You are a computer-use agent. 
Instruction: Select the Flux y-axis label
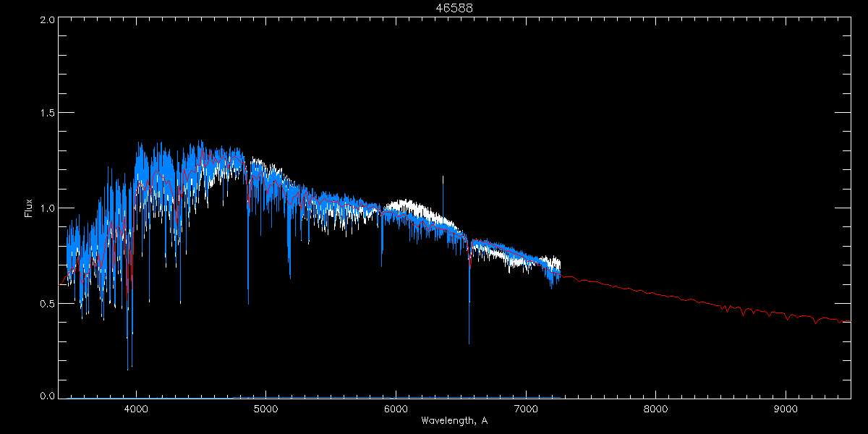click(29, 208)
